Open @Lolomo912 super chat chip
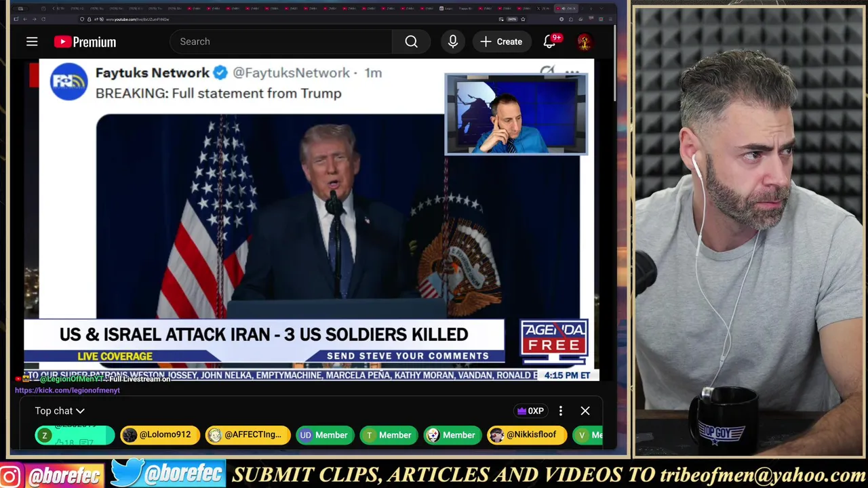Image resolution: width=868 pixels, height=488 pixels. click(x=159, y=435)
